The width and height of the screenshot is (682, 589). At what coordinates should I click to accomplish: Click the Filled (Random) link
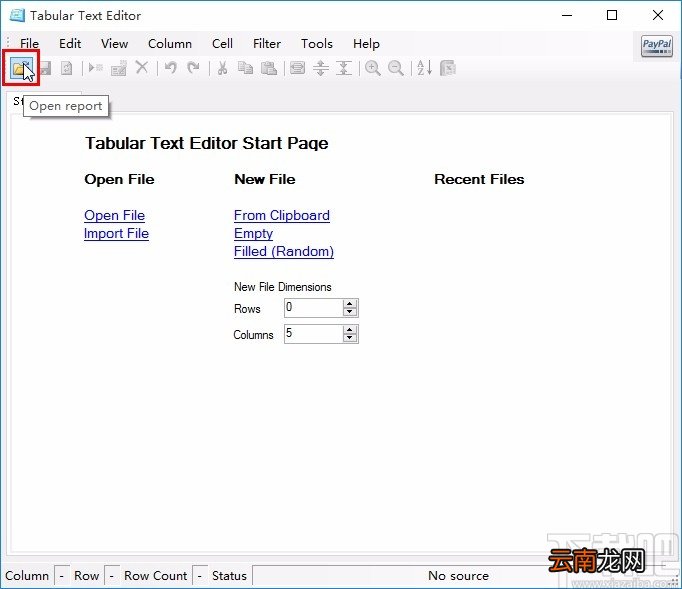click(284, 251)
